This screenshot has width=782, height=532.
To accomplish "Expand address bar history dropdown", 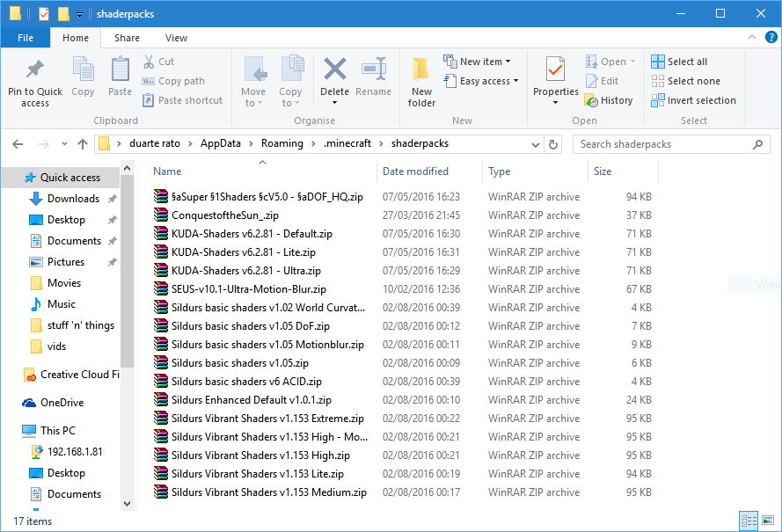I will pyautogui.click(x=536, y=144).
